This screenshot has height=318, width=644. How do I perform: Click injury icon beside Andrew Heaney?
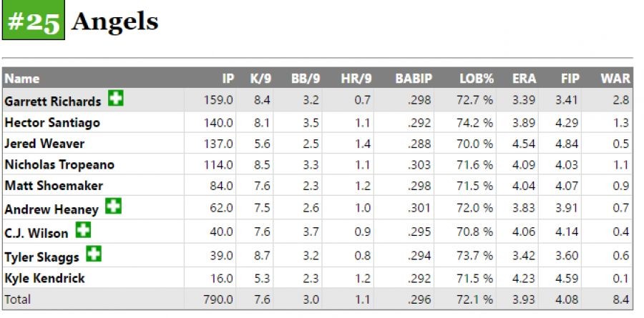click(x=113, y=207)
